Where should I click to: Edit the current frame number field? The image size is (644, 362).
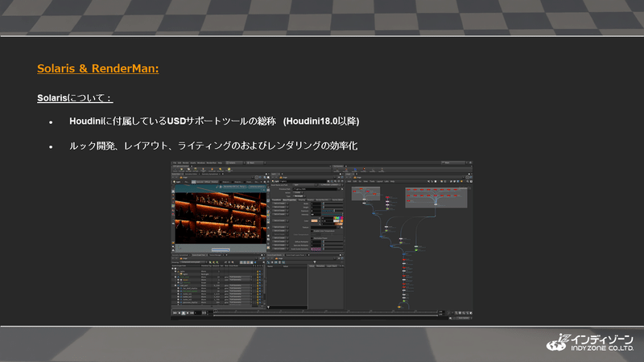198,313
